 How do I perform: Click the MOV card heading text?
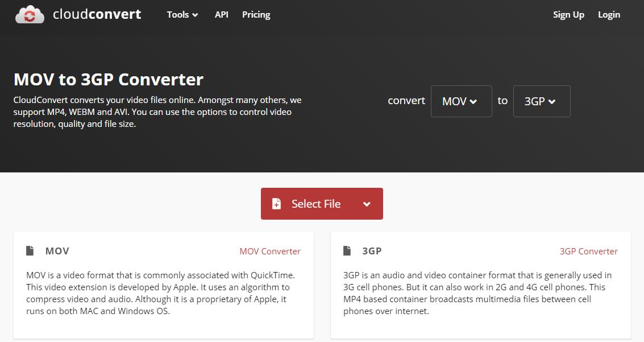tap(57, 251)
